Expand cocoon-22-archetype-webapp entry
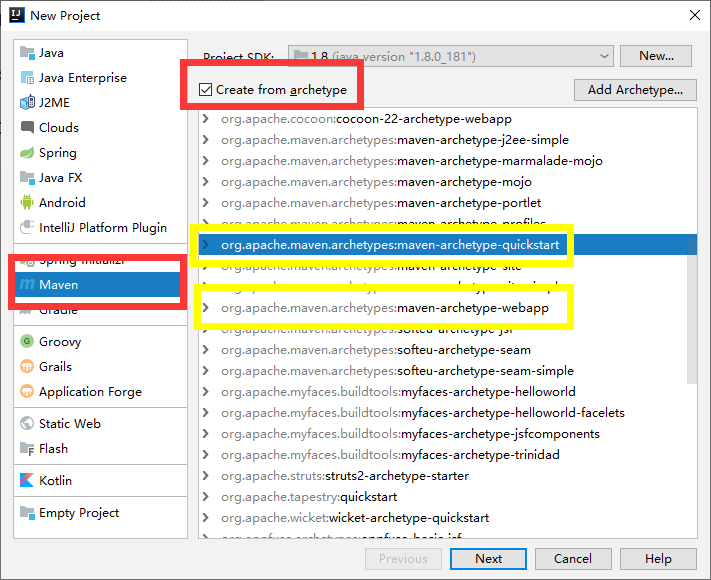711x580 pixels. (x=206, y=119)
